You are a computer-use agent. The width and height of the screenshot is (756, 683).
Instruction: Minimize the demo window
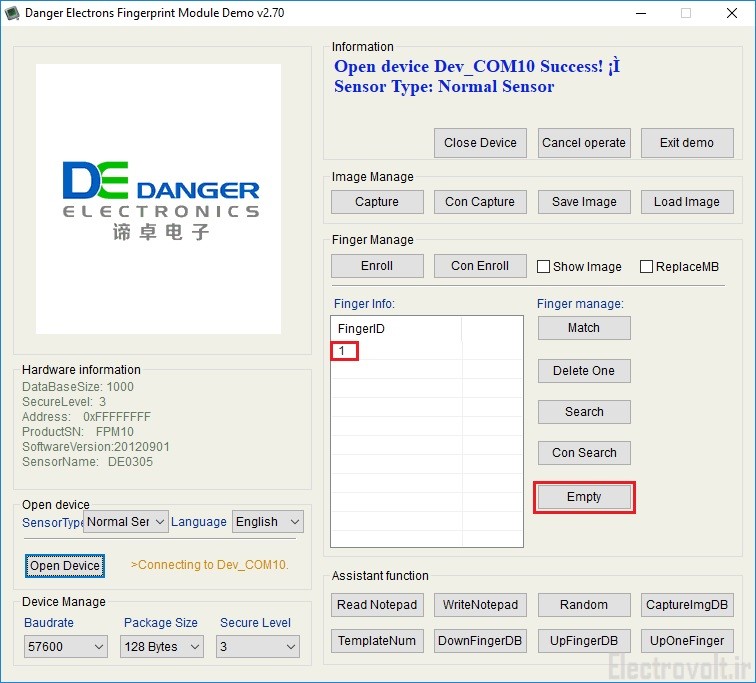[641, 13]
